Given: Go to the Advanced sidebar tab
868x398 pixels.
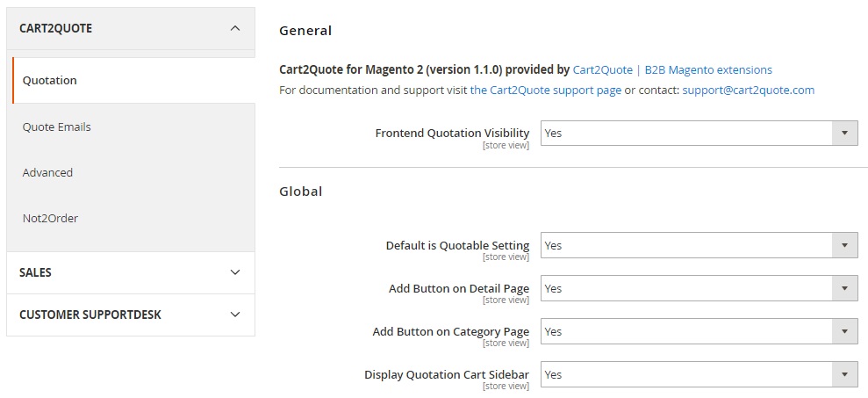Looking at the screenshot, I should 48,172.
